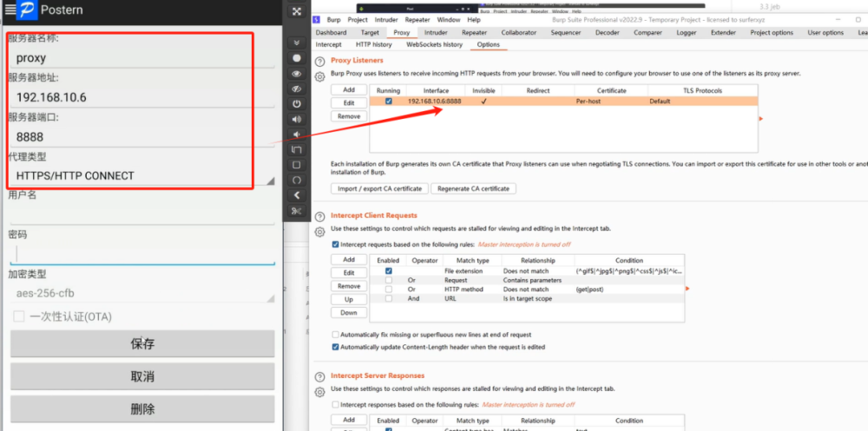Click emulator crossed-out eye icon
Screen dimensions: 868x431
click(297, 88)
